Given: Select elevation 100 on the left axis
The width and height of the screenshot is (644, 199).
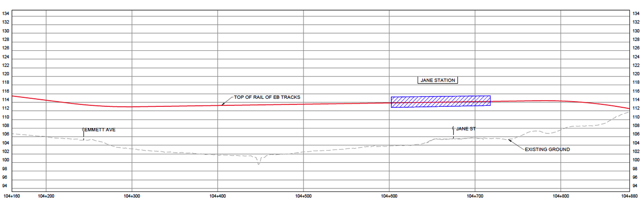Looking at the screenshot, I should 6,160.
